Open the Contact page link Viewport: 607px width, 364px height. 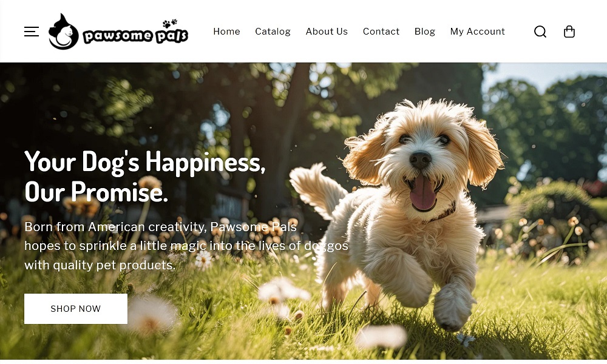(381, 32)
